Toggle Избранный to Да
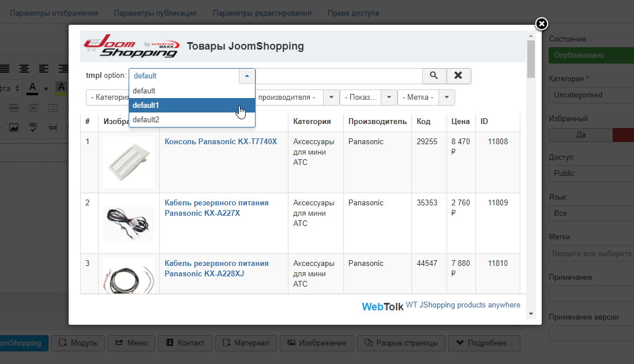The image size is (634, 364). click(x=580, y=134)
